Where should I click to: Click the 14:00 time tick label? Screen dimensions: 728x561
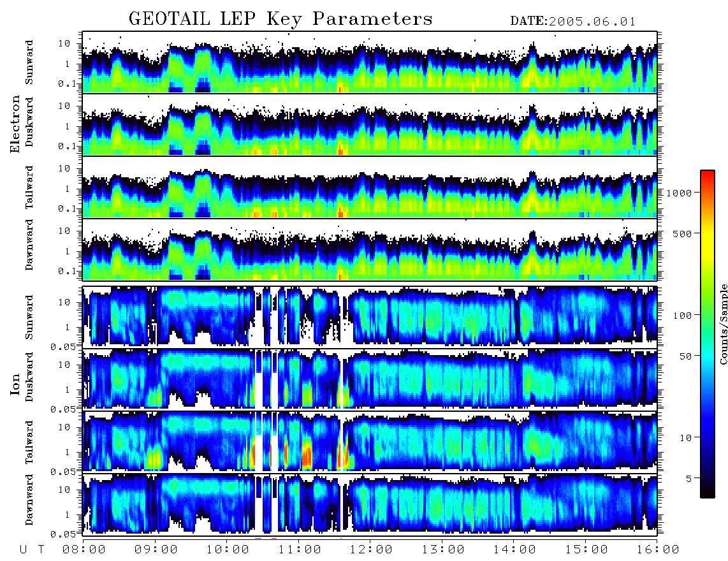(514, 550)
